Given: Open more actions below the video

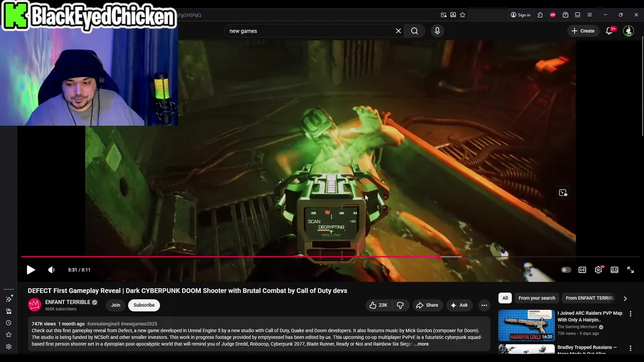Looking at the screenshot, I should click(x=484, y=305).
